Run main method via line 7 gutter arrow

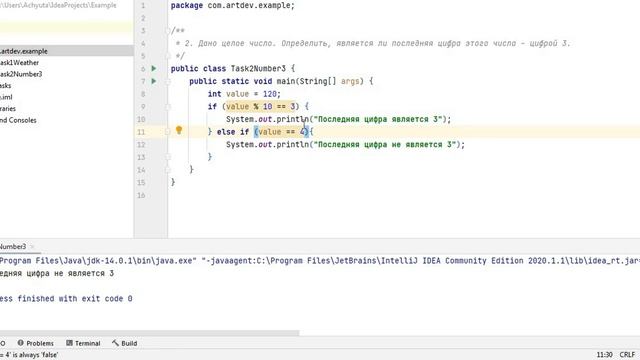pos(154,81)
